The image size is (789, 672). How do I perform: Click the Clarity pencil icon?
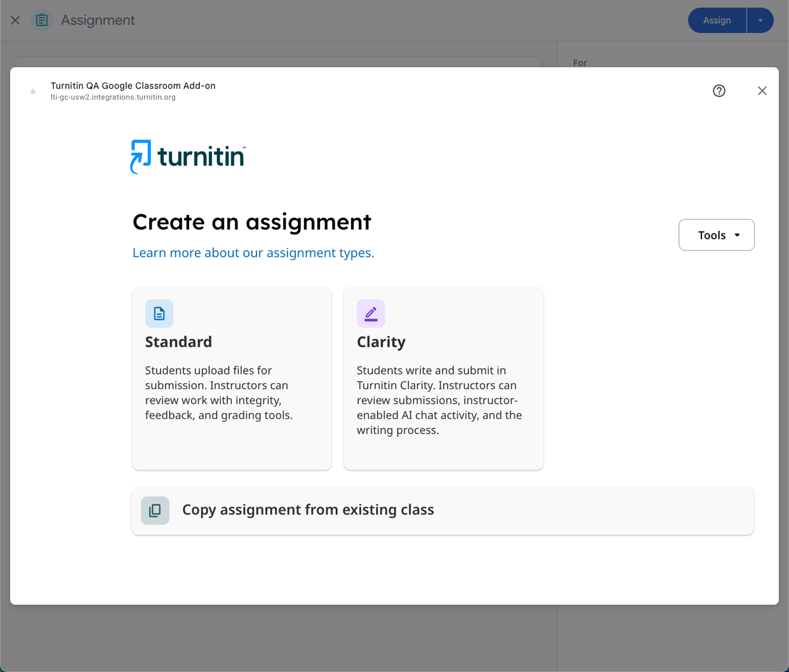pyautogui.click(x=371, y=313)
